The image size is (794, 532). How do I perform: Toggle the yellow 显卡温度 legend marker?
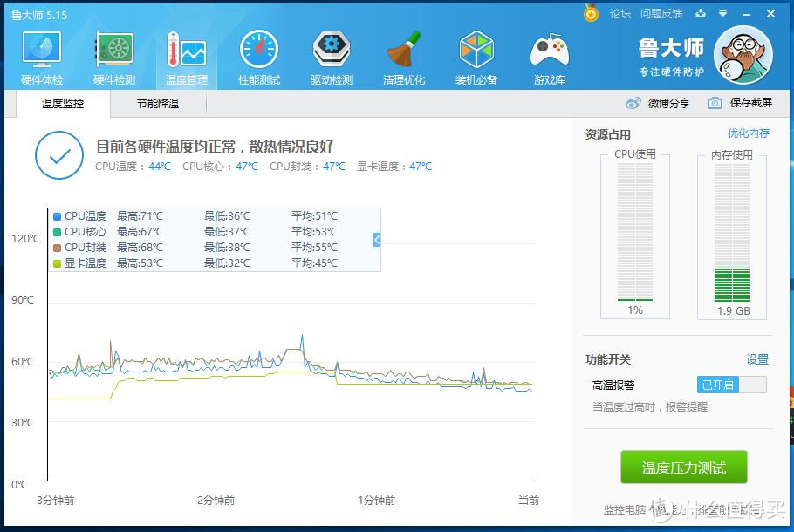(x=58, y=263)
